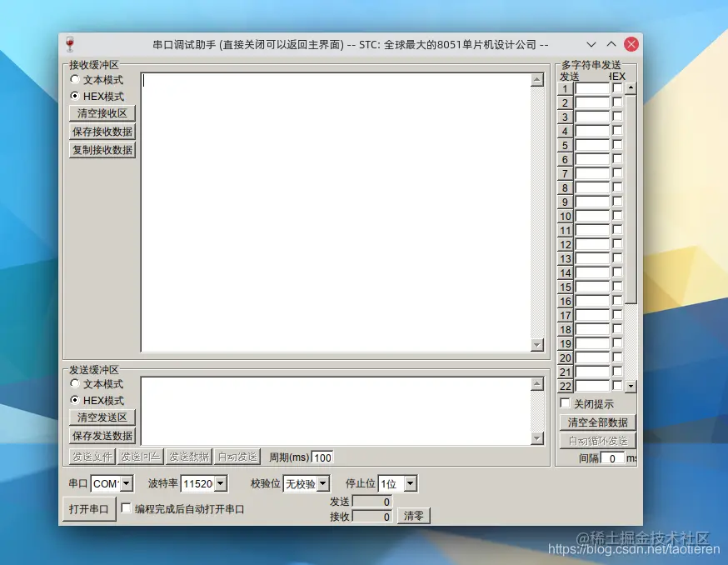The width and height of the screenshot is (728, 565).
Task: Click the 周期(ms) input field
Action: click(322, 457)
